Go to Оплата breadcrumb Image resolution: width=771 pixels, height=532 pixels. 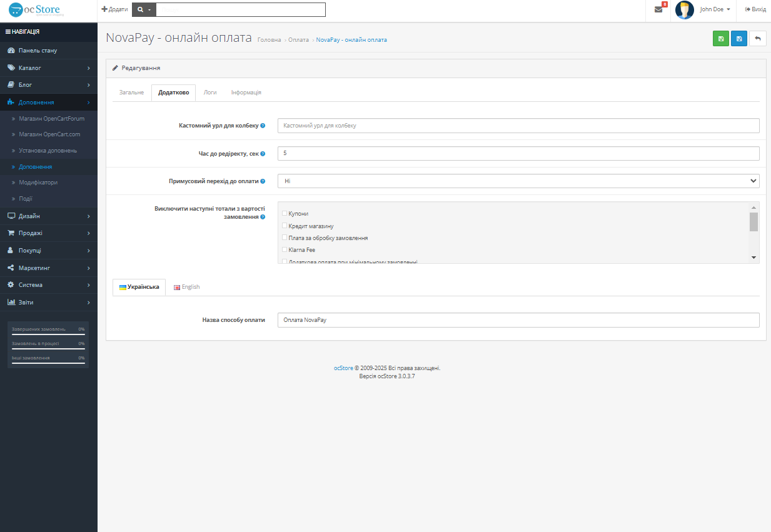coord(298,40)
